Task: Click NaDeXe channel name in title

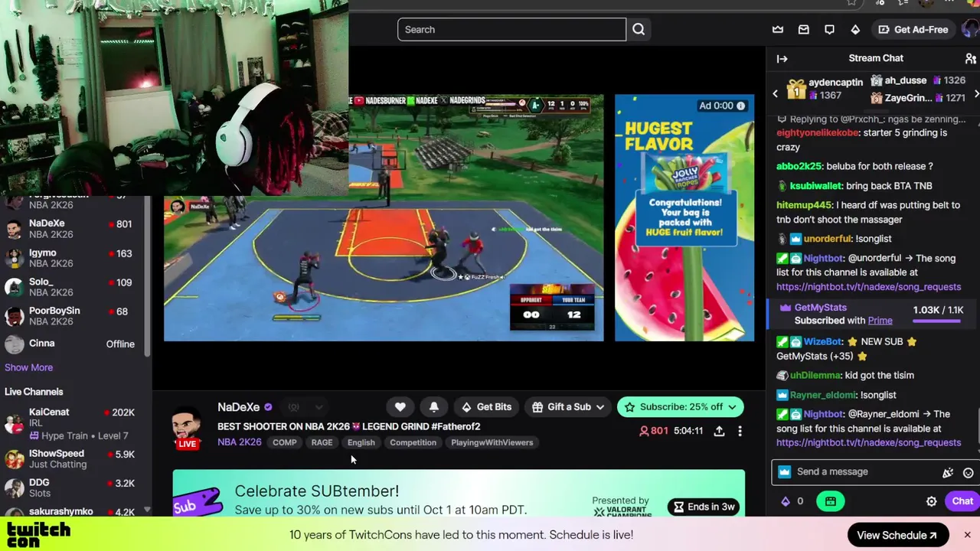Action: coord(238,407)
